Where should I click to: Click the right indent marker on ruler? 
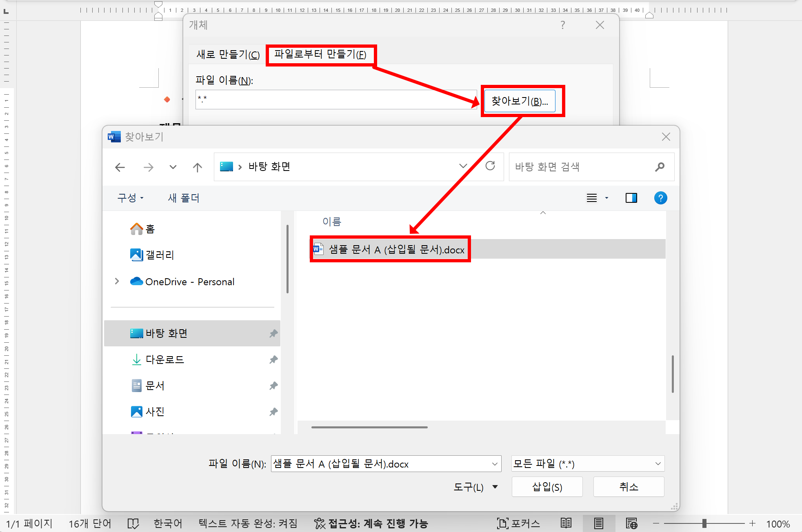tap(649, 15)
